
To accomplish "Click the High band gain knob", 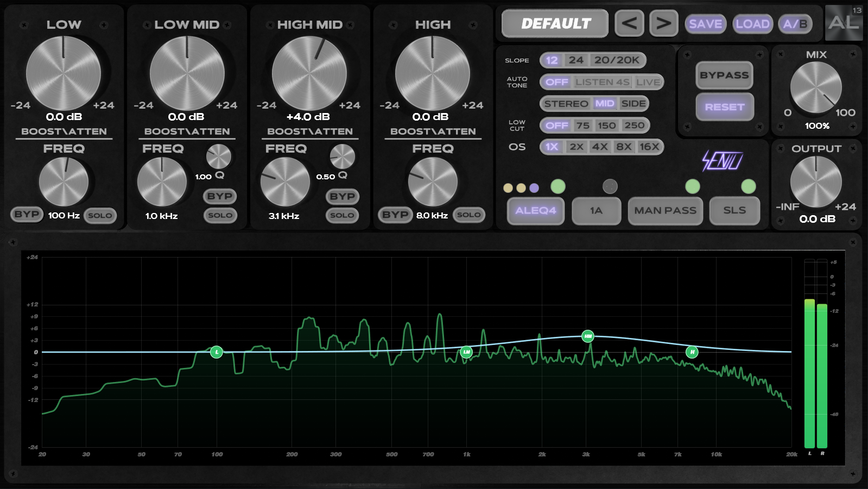I will click(433, 73).
